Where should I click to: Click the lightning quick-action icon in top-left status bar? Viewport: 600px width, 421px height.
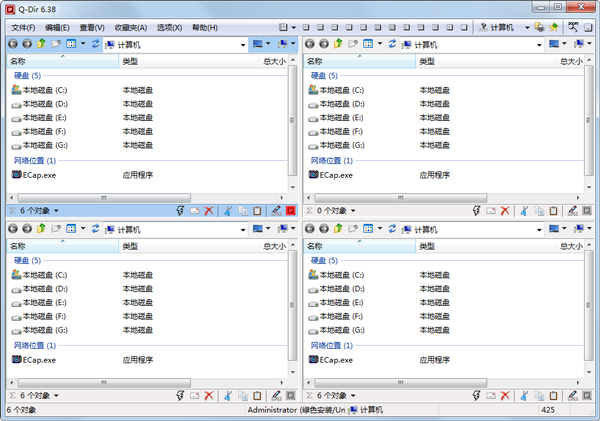click(x=180, y=210)
